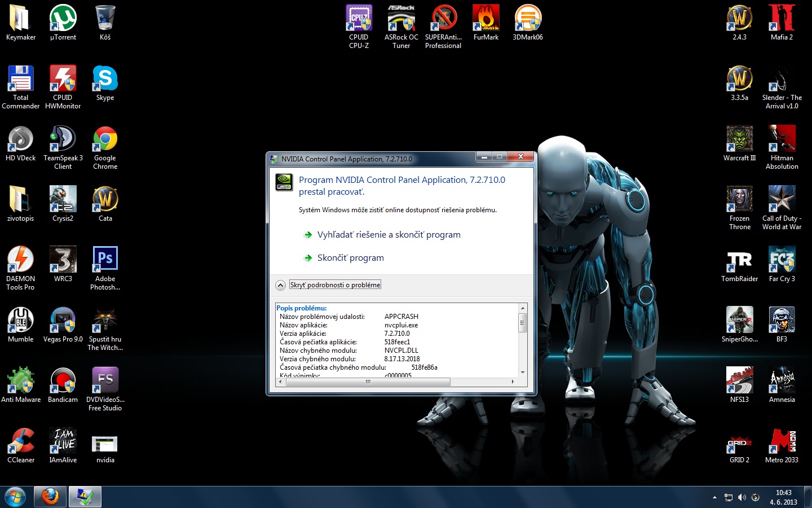Collapse problem details with chevron button
812x508 pixels.
coord(280,285)
